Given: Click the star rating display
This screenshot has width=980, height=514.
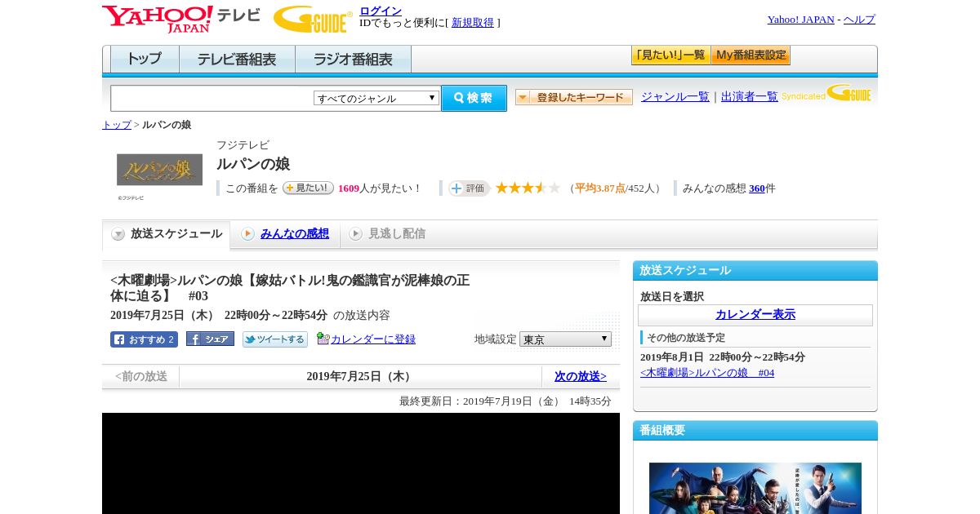Looking at the screenshot, I should 528,188.
